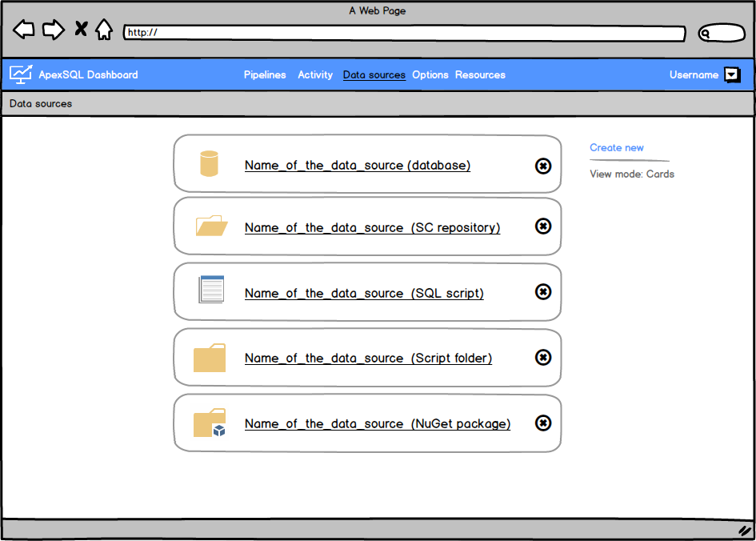This screenshot has width=756, height=541.
Task: Click the Create new link
Action: coord(616,147)
